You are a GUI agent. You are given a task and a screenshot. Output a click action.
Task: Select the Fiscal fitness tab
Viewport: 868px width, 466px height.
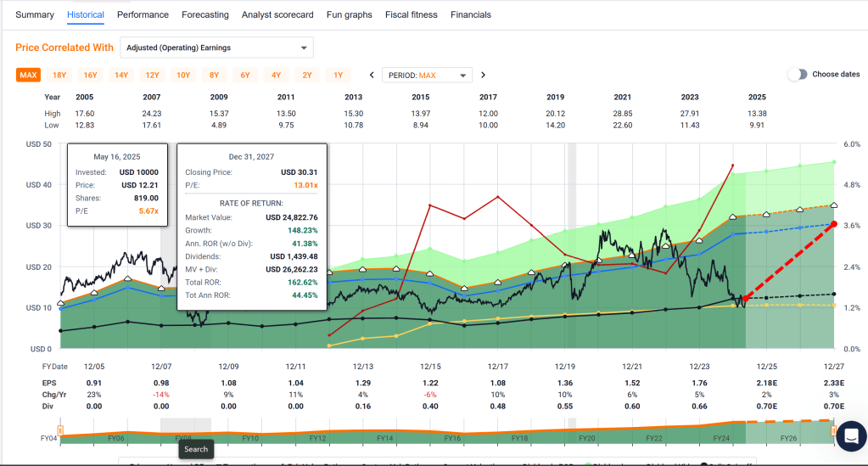click(x=411, y=14)
